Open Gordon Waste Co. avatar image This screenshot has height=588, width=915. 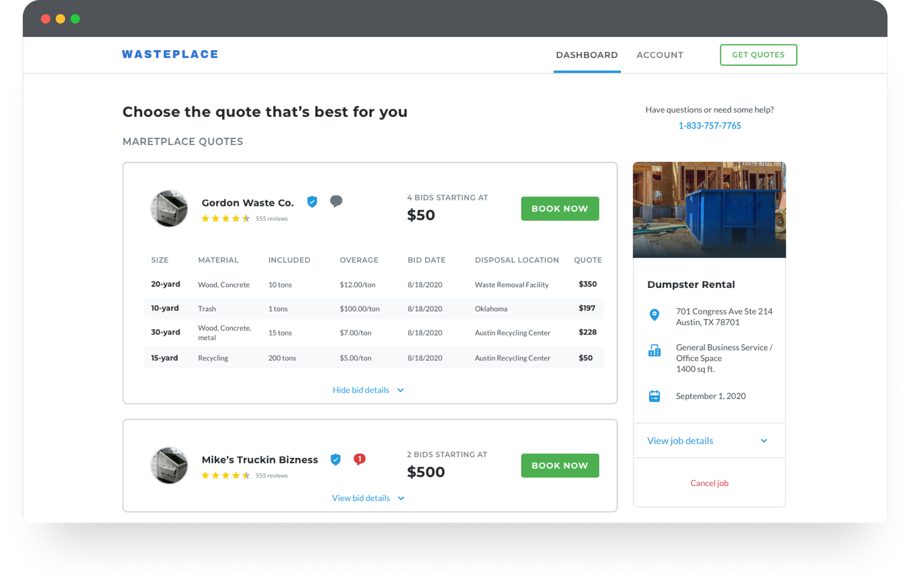(x=169, y=209)
